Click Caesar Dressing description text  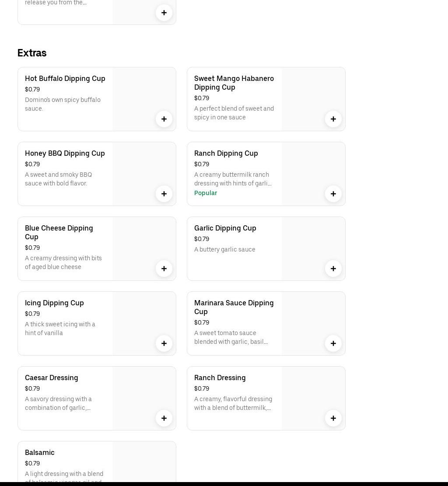58,403
